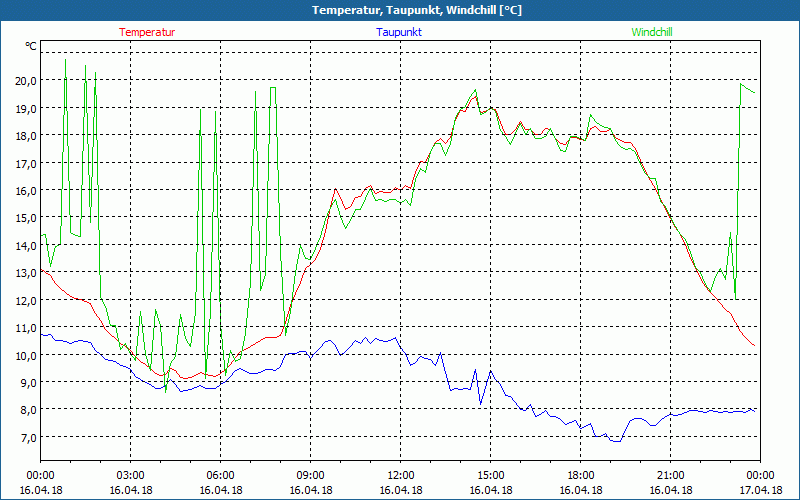Select the 18:00 time axis label
Image resolution: width=800 pixels, height=500 pixels.
click(x=581, y=475)
